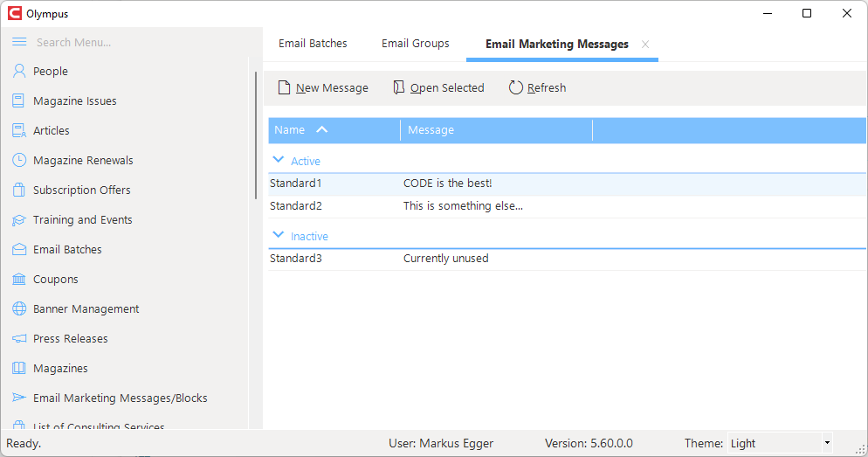Click the Email Marketing Messages/Blocks paper plane icon

[19, 398]
